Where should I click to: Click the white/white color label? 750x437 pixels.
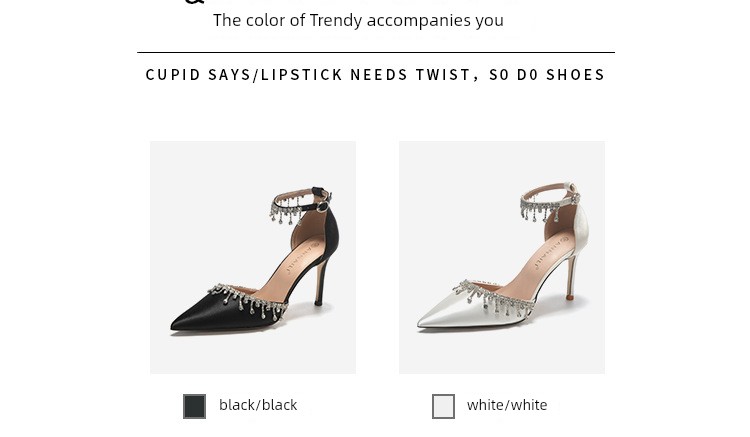click(x=507, y=405)
